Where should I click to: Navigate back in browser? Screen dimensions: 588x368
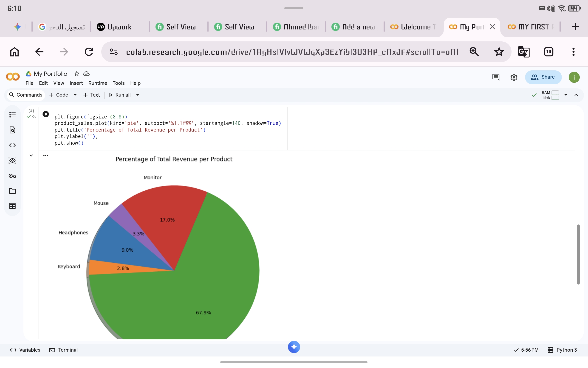pyautogui.click(x=39, y=52)
